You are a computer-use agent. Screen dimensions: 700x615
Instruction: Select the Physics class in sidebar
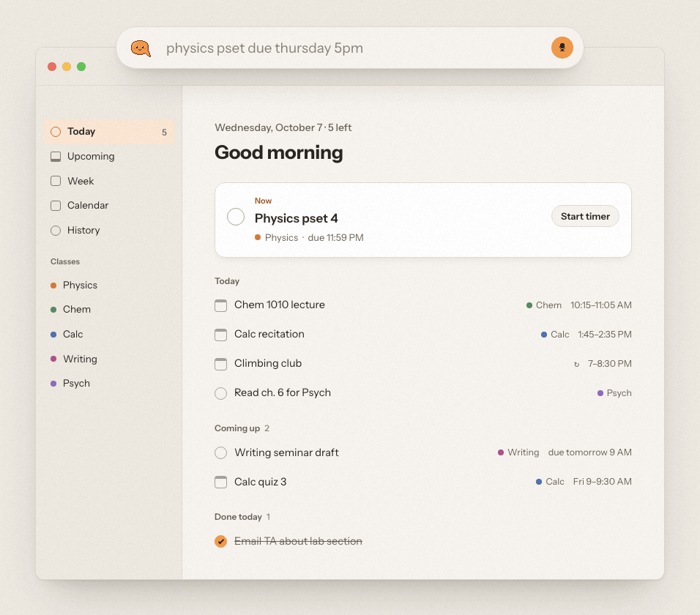[108, 286]
